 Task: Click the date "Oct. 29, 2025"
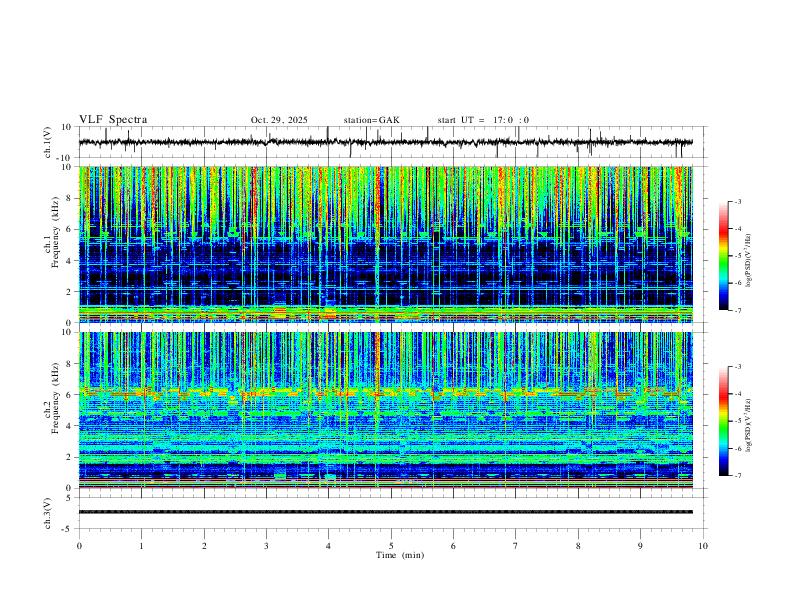pos(279,120)
